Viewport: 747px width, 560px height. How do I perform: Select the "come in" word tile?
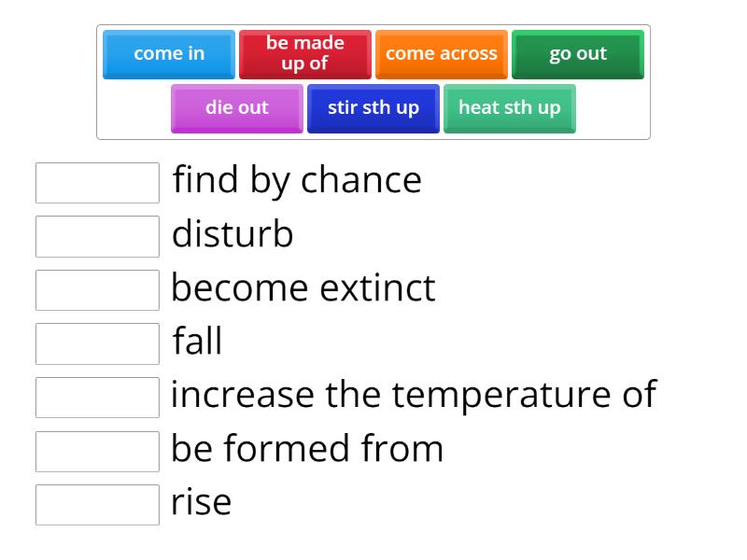(x=168, y=53)
